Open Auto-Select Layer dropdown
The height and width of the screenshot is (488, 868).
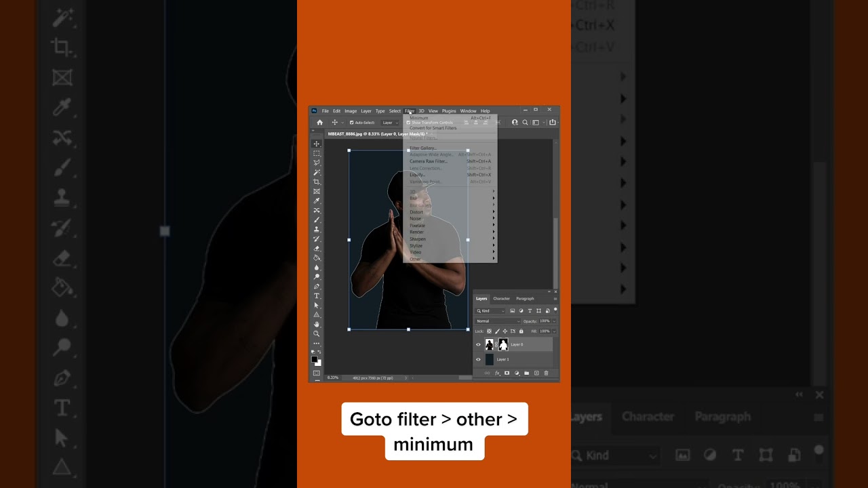(389, 123)
